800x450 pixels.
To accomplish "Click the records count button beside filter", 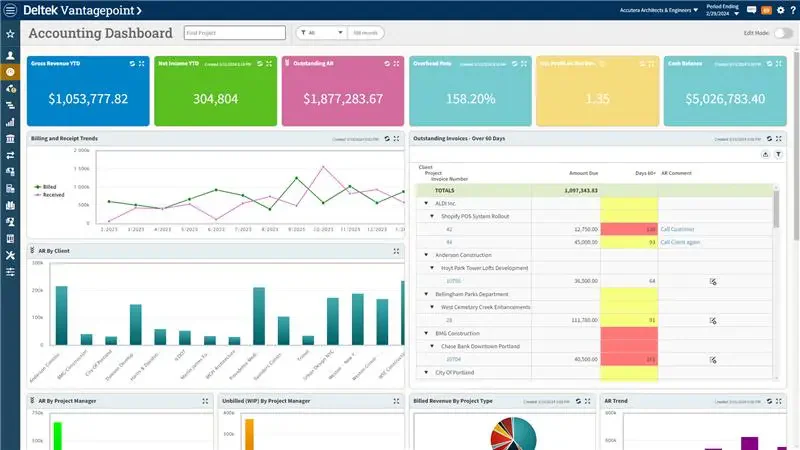I will pyautogui.click(x=365, y=33).
